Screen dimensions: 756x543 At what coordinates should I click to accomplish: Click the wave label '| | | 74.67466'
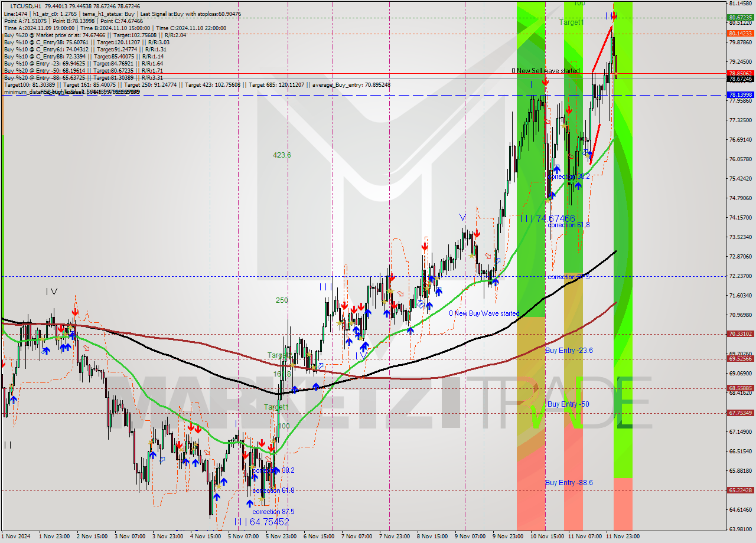pyautogui.click(x=547, y=218)
